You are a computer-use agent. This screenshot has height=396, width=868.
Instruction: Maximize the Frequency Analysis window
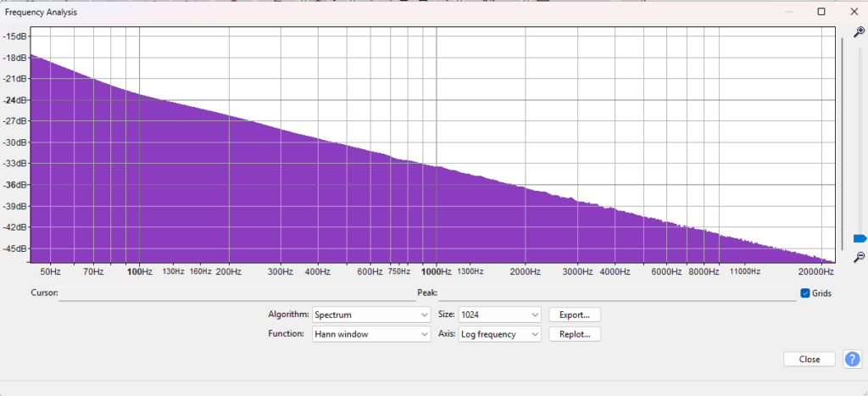pos(821,12)
